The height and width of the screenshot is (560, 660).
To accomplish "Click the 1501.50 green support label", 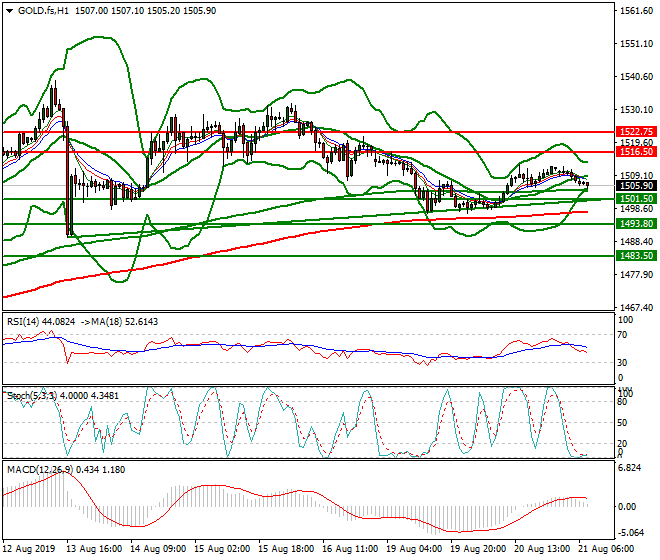I will 636,199.
